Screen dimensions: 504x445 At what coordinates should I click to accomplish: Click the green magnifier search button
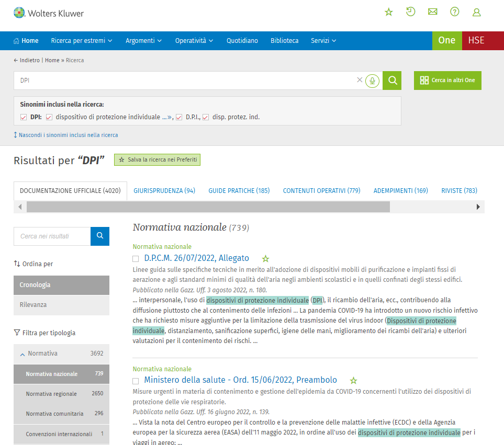(x=393, y=81)
